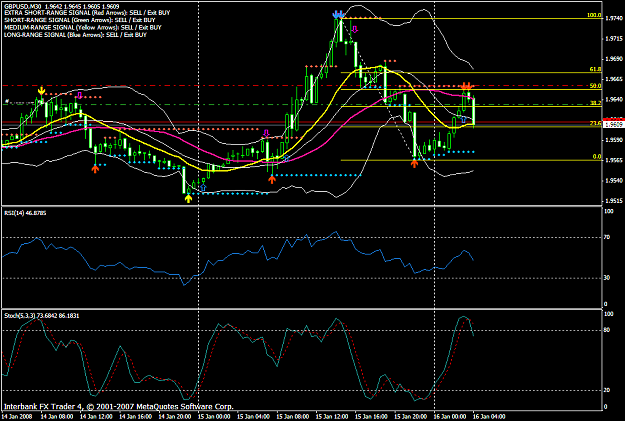Click the 1.9540 price axis label
The image size is (625, 421).
[x=614, y=181]
